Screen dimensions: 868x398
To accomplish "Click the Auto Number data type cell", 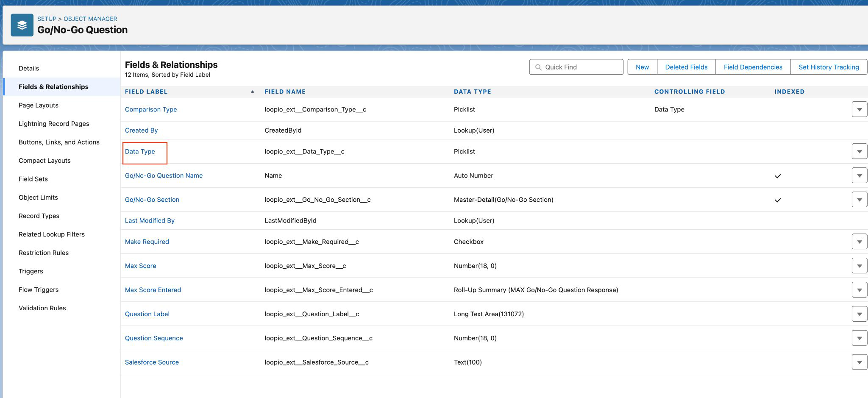I will click(473, 175).
